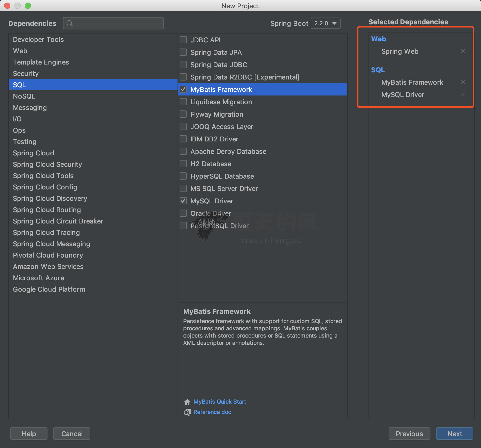The width and height of the screenshot is (481, 448).
Task: Enable Flyway Migration dependency
Action: tap(183, 114)
